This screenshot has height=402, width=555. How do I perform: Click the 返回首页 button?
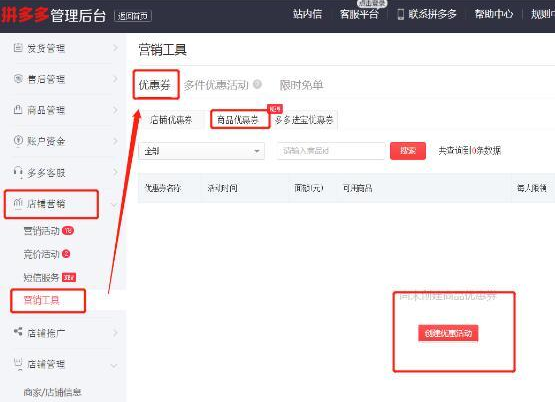[x=133, y=16]
